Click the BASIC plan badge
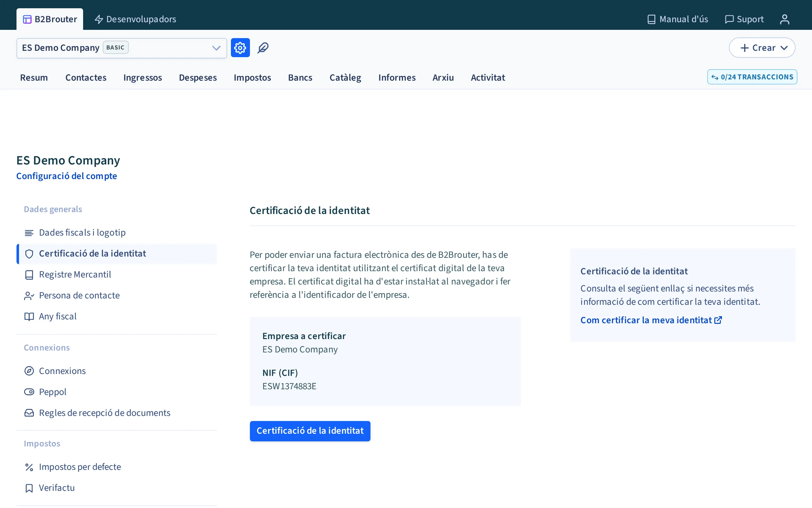The height and width of the screenshot is (508, 812). (x=115, y=48)
